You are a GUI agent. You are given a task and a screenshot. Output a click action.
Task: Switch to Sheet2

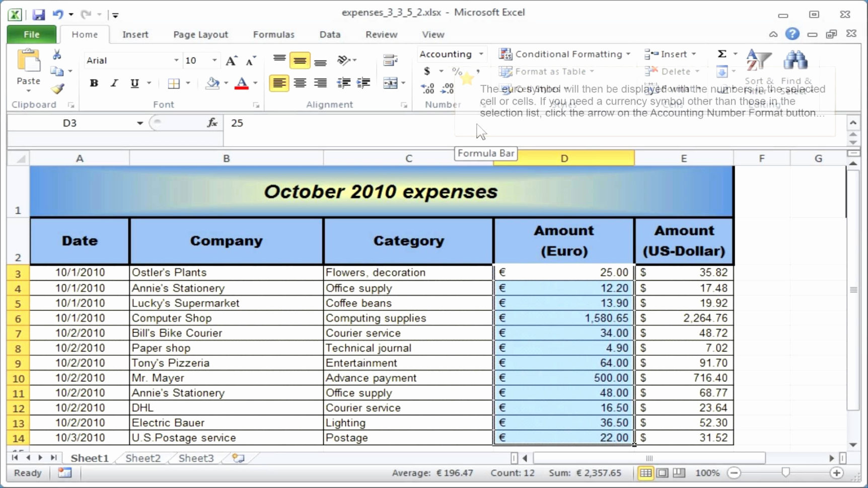(x=142, y=458)
